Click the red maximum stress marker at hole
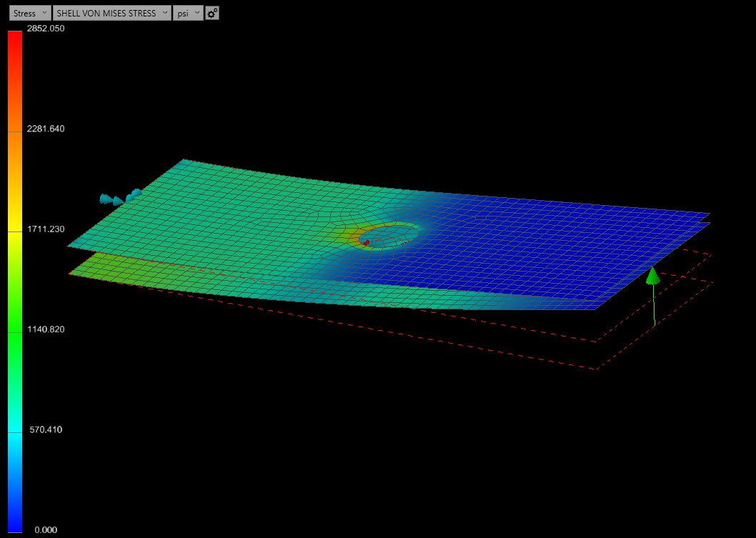 tap(367, 242)
